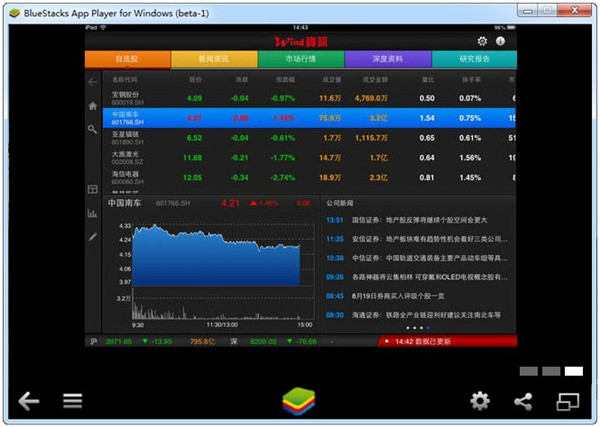Switch layout with sidebar table icon
Screen dimensions: 600x427
click(93, 189)
